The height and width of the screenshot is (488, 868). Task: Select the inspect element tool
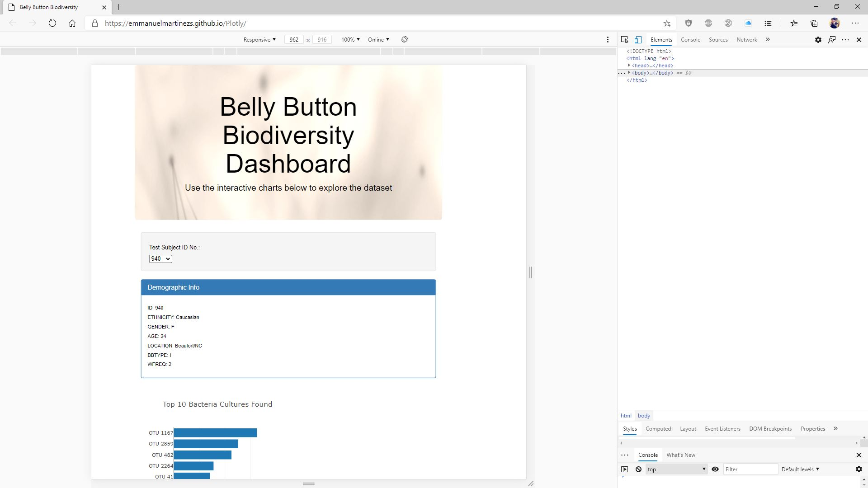point(625,39)
